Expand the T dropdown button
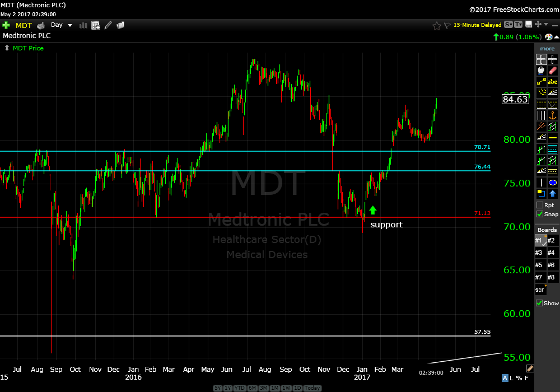This screenshot has width=560, height=392. 518,25
